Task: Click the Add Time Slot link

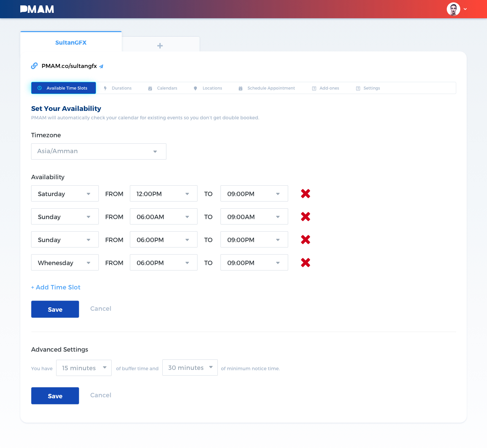Action: [x=56, y=287]
